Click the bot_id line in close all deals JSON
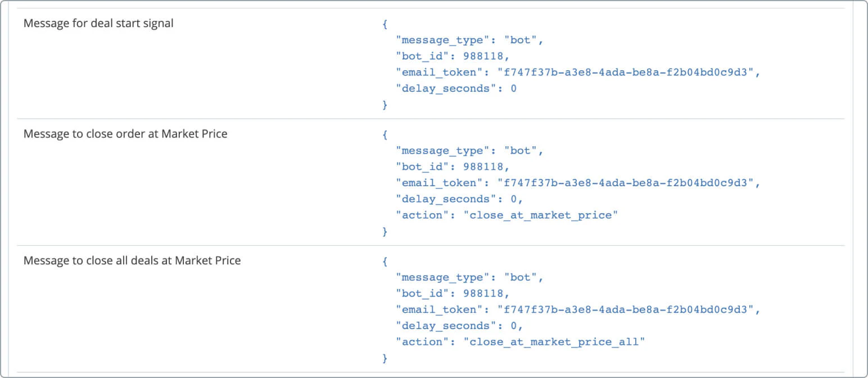868x378 pixels. coord(453,294)
